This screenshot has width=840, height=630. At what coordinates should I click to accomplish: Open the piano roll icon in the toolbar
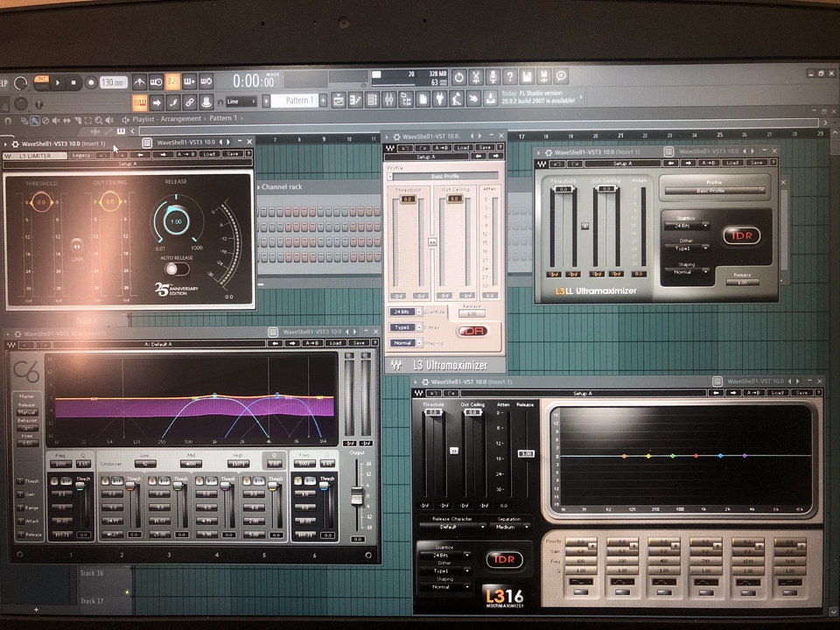355,100
